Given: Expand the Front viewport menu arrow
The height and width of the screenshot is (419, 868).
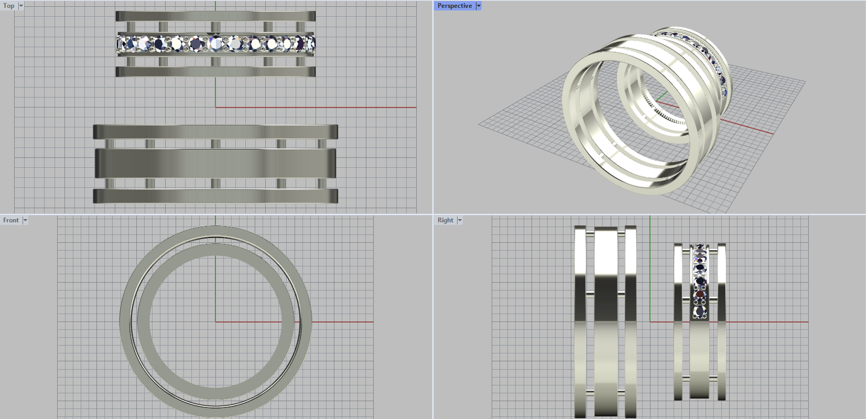Looking at the screenshot, I should coord(25,220).
